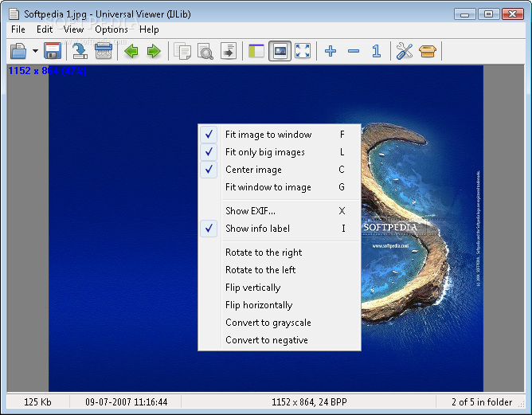Maximize the Universal Viewer window
The image size is (532, 415).
coord(488,14)
